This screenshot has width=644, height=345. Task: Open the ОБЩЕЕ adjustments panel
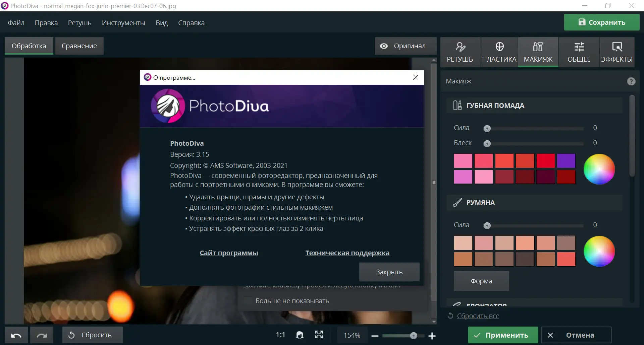click(579, 52)
